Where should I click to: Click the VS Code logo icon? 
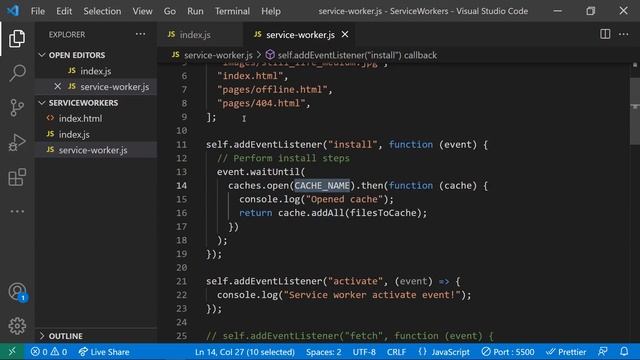pyautogui.click(x=13, y=11)
